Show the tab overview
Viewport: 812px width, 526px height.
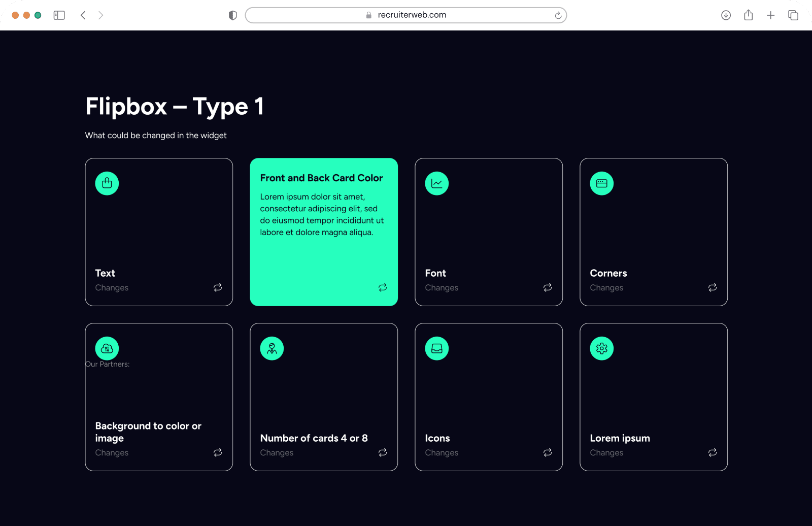point(793,15)
